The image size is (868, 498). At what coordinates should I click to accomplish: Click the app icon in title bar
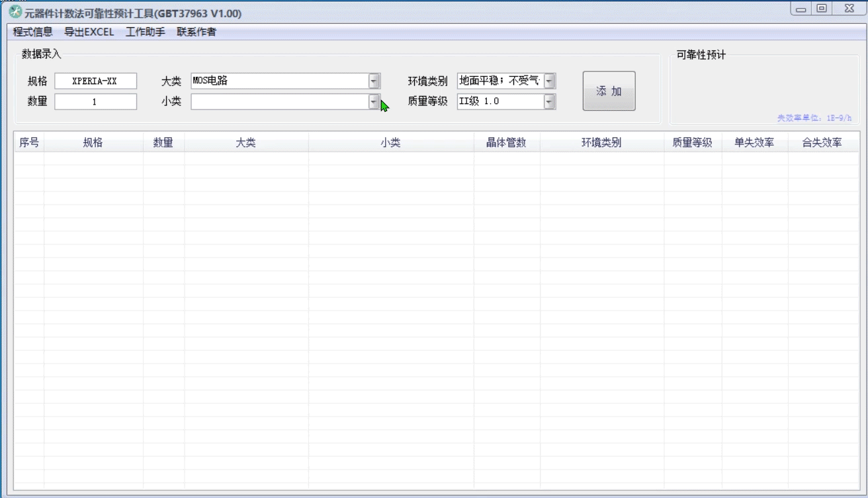tap(15, 13)
